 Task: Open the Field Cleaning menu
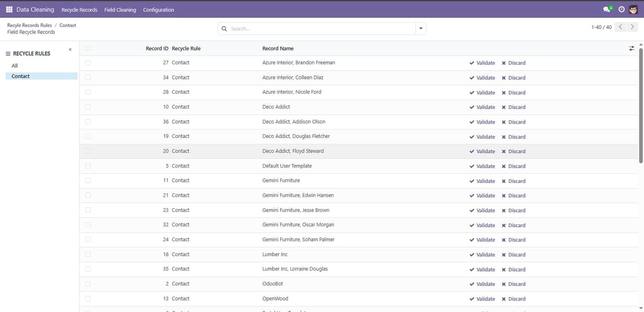point(120,10)
